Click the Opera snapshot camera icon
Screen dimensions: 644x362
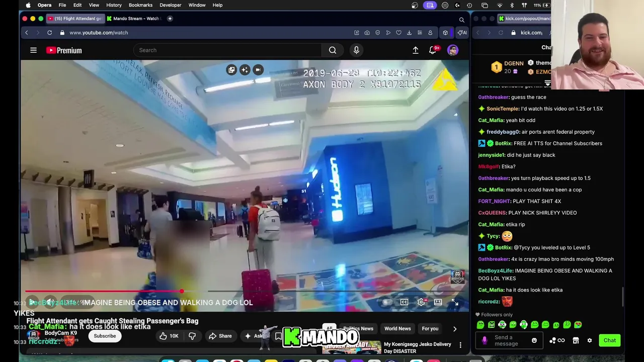coord(367,33)
